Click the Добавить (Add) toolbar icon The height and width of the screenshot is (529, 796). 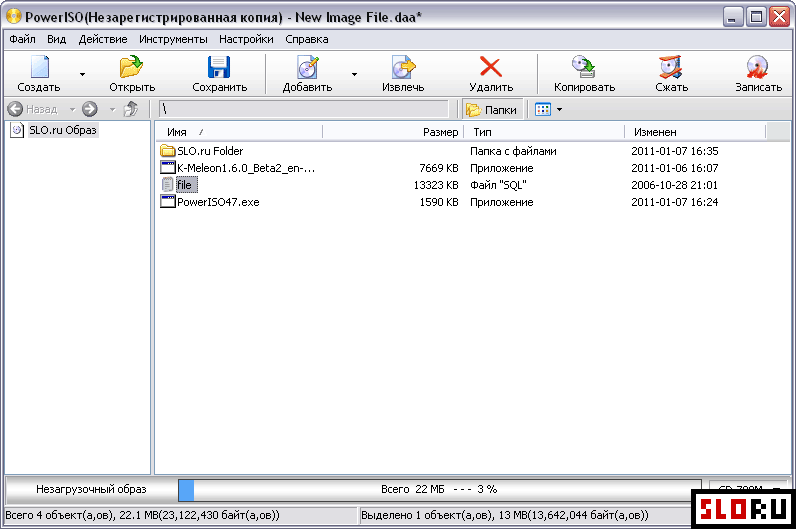(308, 68)
